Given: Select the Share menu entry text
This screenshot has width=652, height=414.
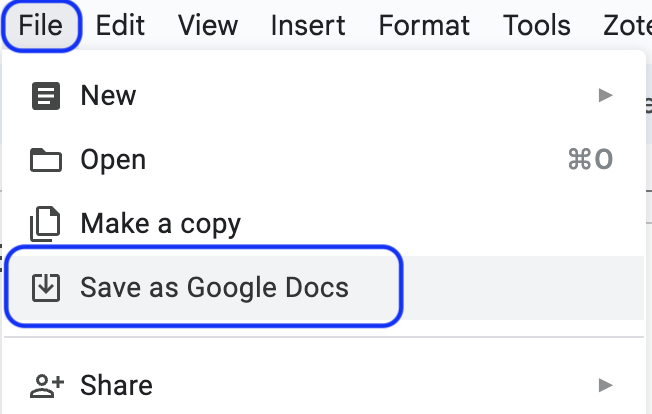Looking at the screenshot, I should click(116, 385).
